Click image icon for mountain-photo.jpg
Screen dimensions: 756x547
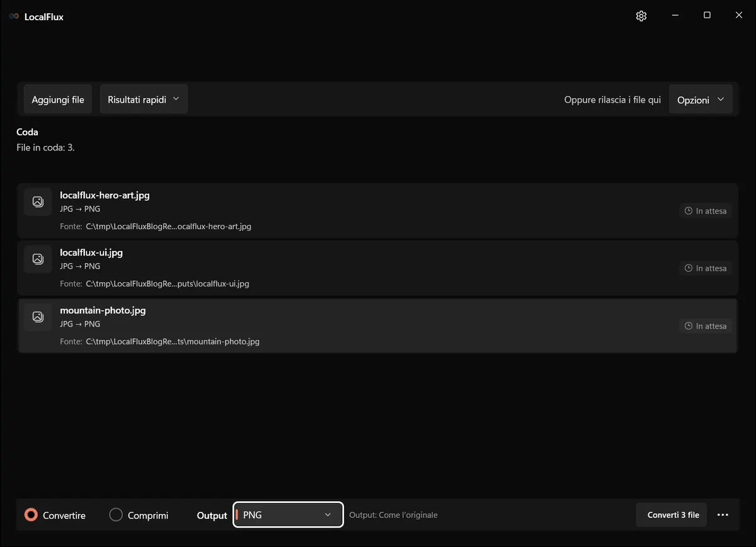click(38, 317)
